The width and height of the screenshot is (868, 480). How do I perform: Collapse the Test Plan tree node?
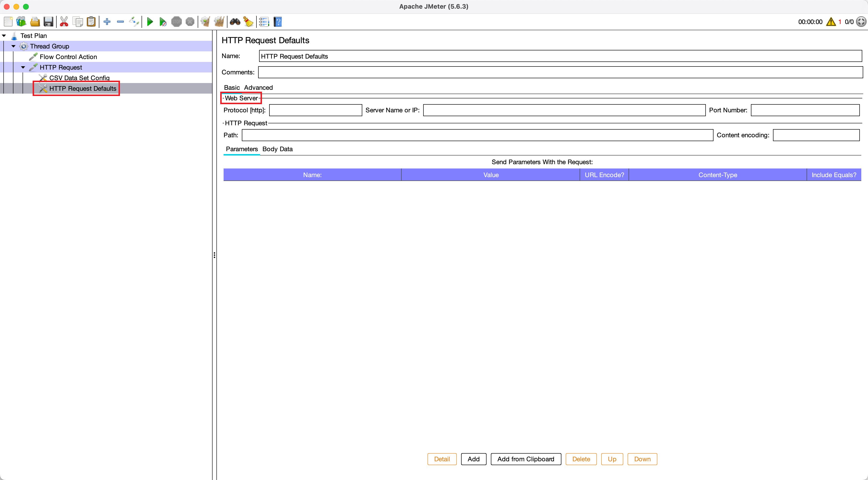pyautogui.click(x=4, y=35)
